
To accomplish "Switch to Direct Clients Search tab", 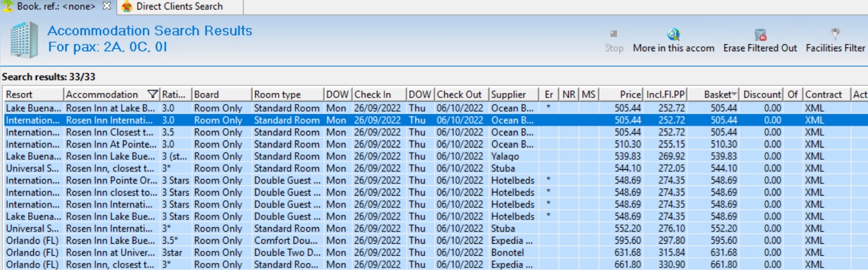I will (x=172, y=6).
